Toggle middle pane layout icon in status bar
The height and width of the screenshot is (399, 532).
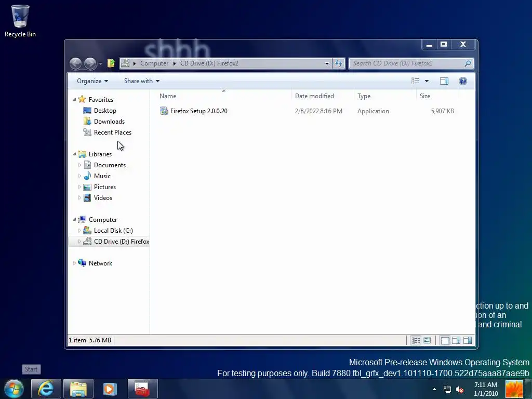point(456,340)
